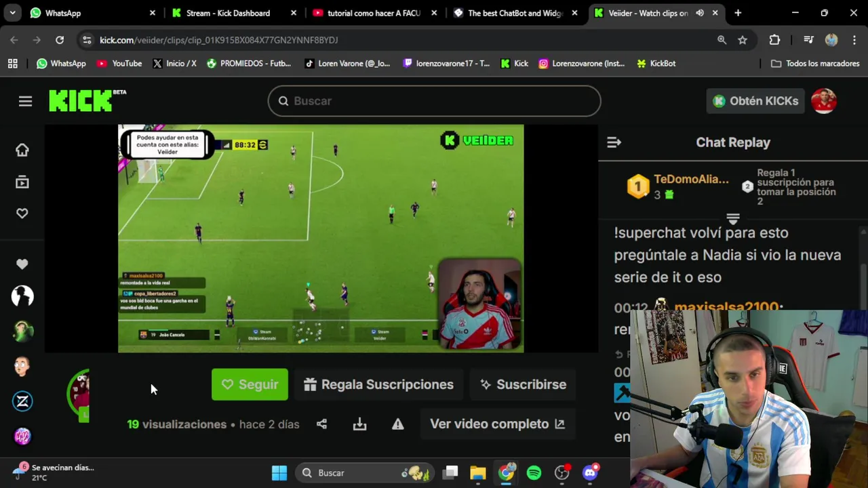Open File Explorer from the taskbar
This screenshot has width=868, height=488.
click(478, 473)
